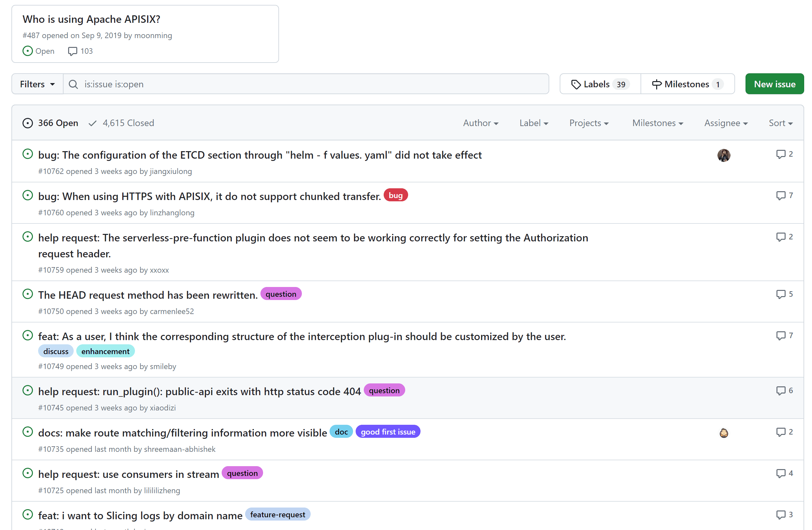Filter by the feature-request label
This screenshot has width=812, height=530.
278,515
